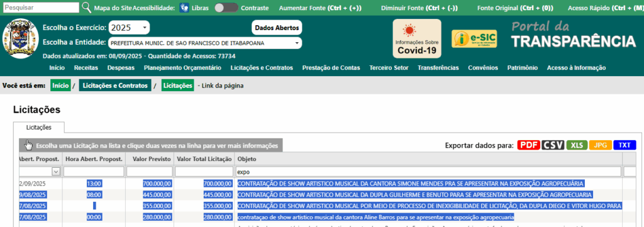Click Diminuir Fonte link
Viewport: 644px width, 227px height.
point(419,8)
